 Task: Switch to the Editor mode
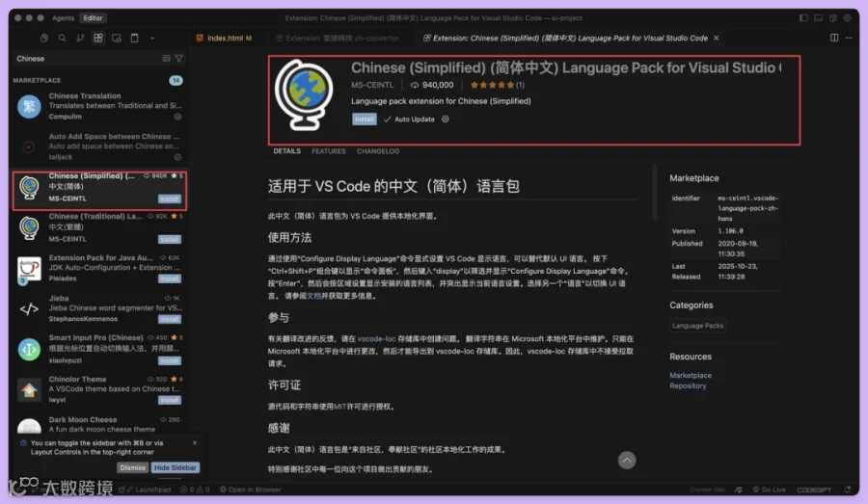[x=93, y=17]
